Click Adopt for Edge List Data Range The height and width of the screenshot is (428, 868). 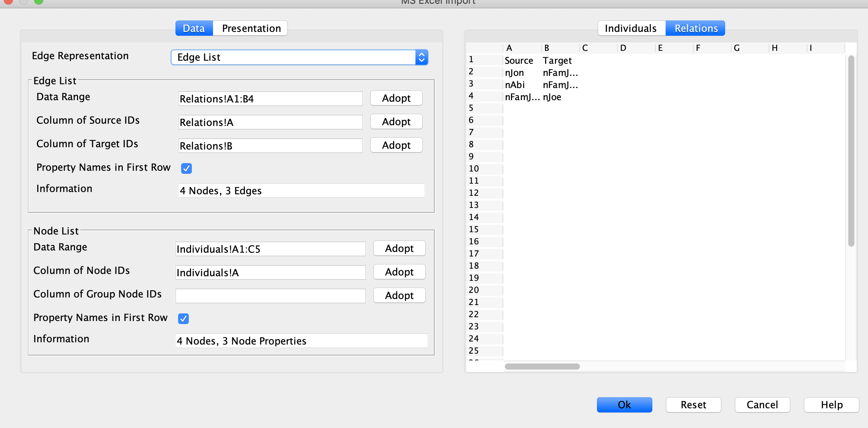tap(396, 98)
